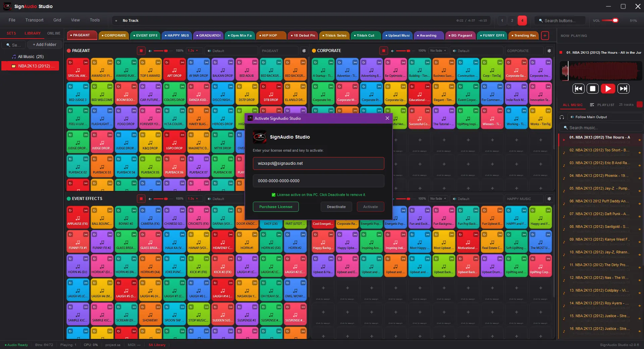This screenshot has width=644, height=349.
Task: Set grid layout to 2
Action: [x=512, y=20]
